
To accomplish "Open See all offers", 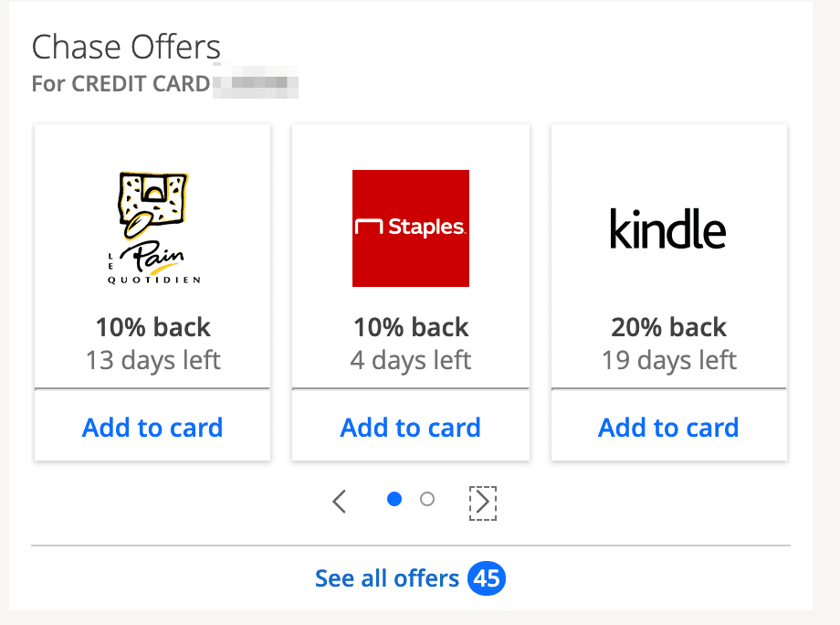I will (386, 577).
